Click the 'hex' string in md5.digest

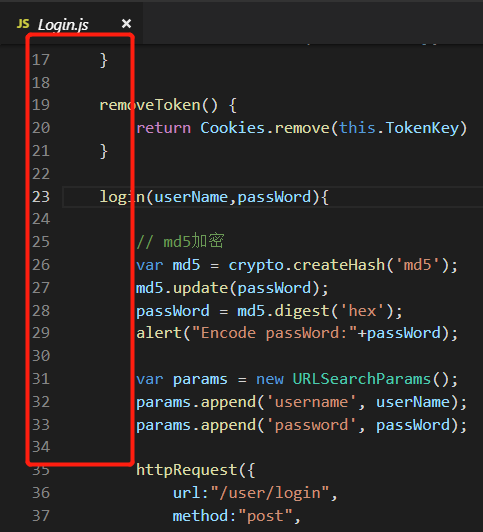pos(363,311)
